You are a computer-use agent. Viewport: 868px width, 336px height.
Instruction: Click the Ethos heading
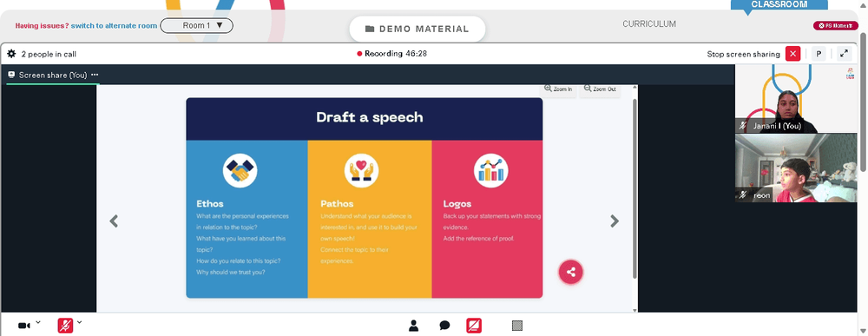tap(210, 204)
